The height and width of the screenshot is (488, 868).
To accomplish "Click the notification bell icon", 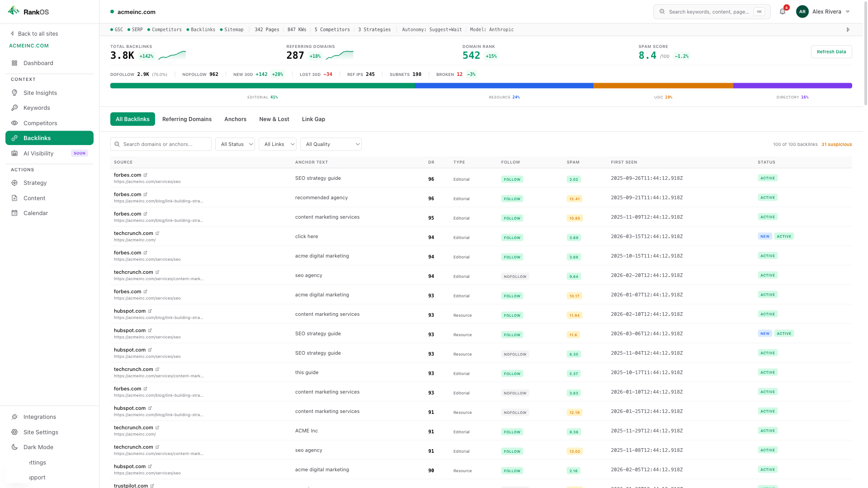I will [x=782, y=11].
